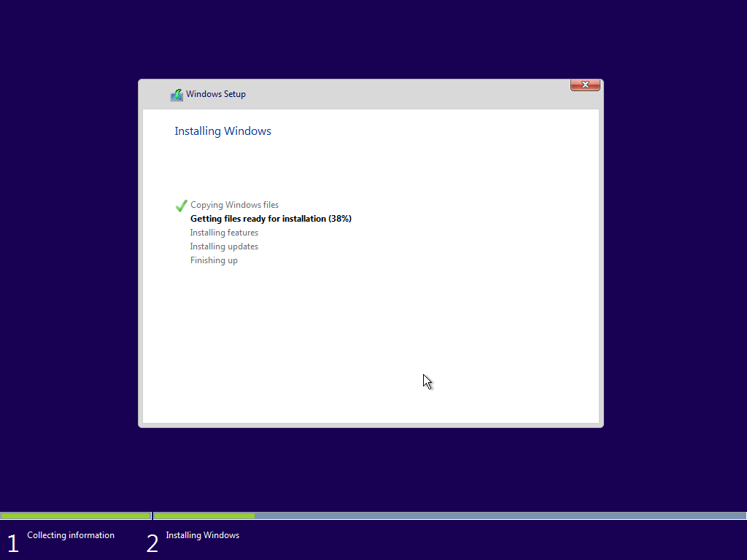Click the 'Installing Windows' stage label at bottom

coord(203,535)
